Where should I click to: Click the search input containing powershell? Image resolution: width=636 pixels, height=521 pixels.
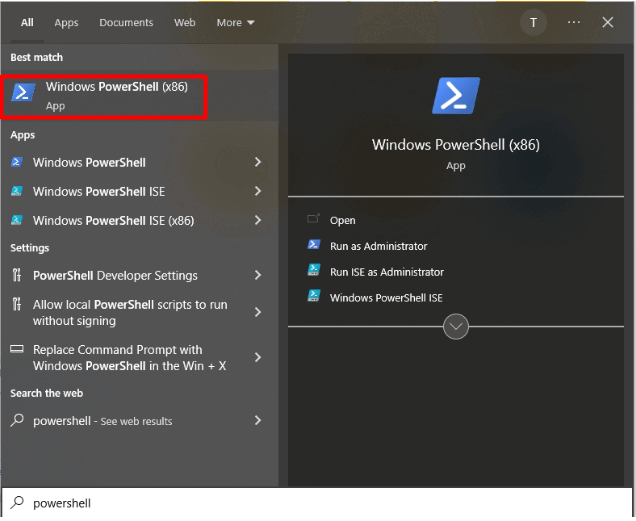click(x=318, y=503)
